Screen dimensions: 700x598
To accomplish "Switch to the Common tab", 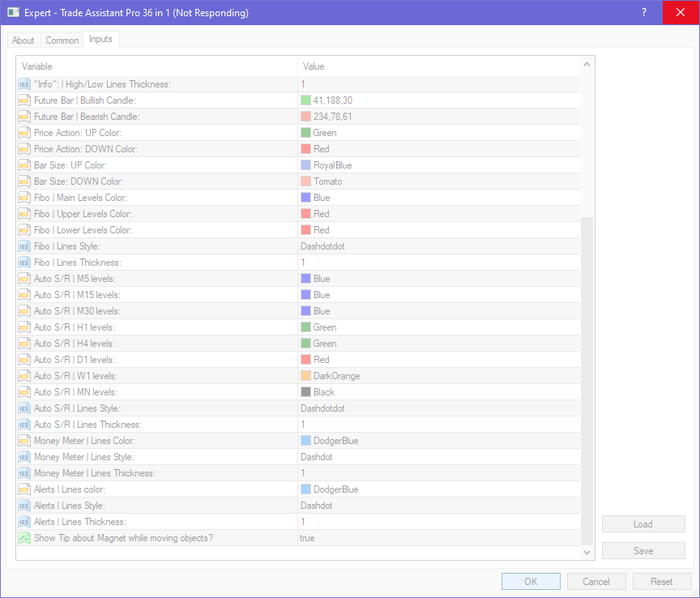I will coord(62,41).
